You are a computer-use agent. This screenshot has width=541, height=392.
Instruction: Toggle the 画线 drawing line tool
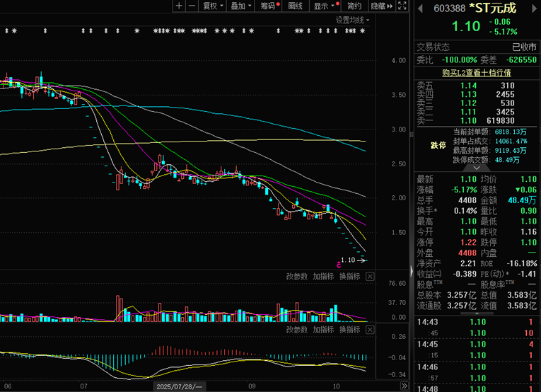[x=296, y=6]
